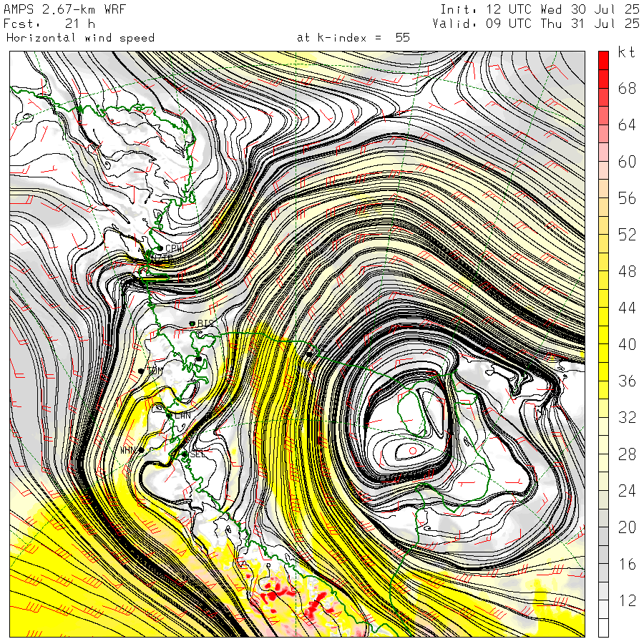Click the 56 value on the color scale
The image size is (644, 644).
click(627, 198)
